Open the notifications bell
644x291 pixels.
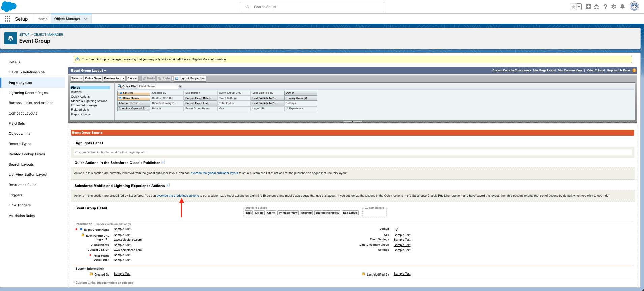[622, 7]
